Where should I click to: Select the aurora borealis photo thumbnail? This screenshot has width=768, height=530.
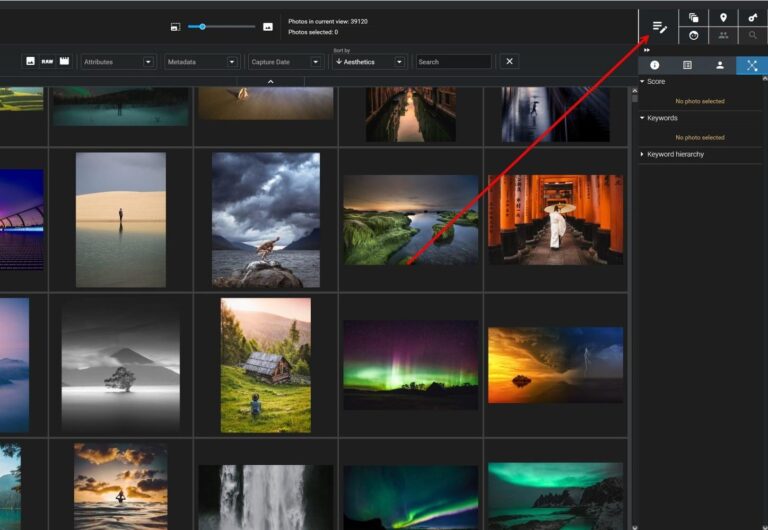click(411, 364)
